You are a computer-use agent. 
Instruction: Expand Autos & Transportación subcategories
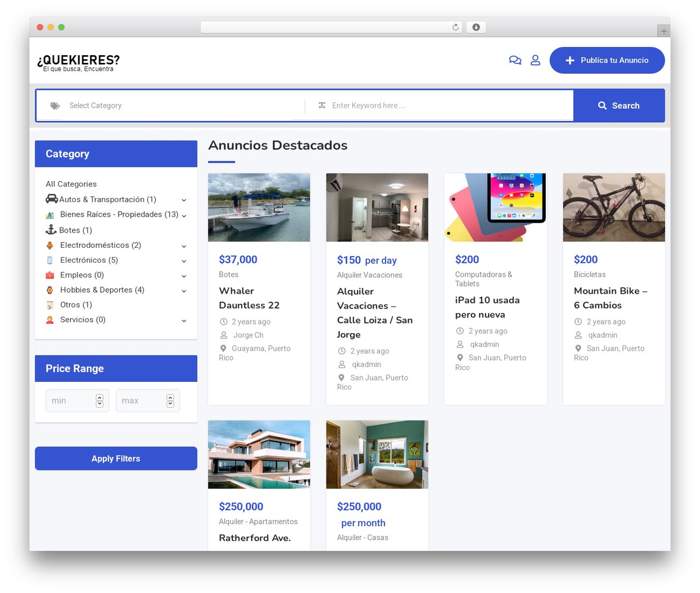coord(184,200)
